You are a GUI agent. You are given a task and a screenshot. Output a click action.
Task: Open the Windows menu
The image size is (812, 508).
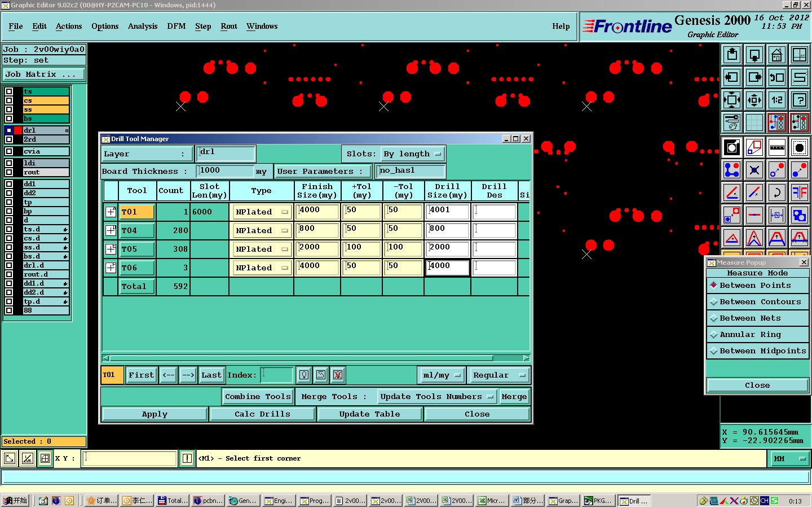coord(262,27)
